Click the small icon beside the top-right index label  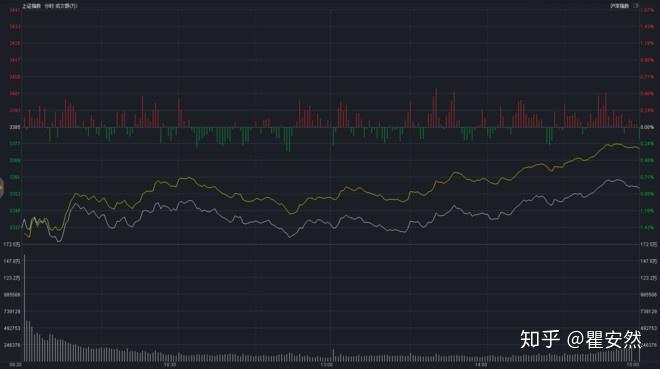pyautogui.click(x=636, y=6)
